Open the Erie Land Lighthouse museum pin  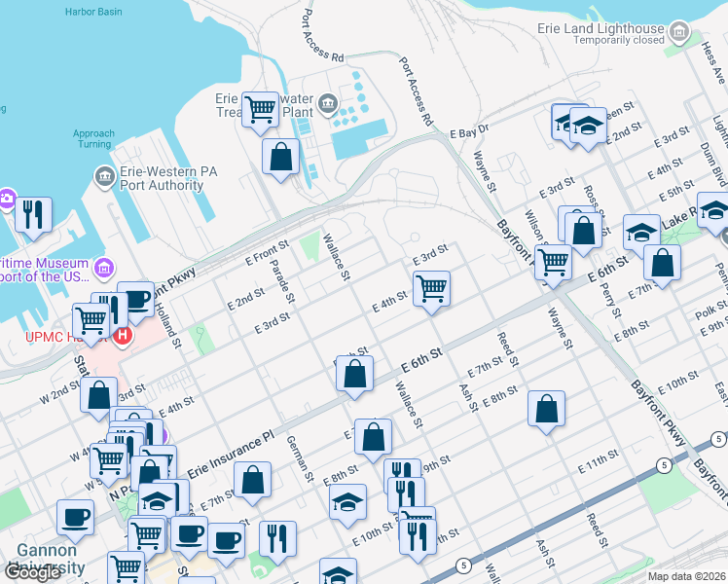pyautogui.click(x=679, y=32)
